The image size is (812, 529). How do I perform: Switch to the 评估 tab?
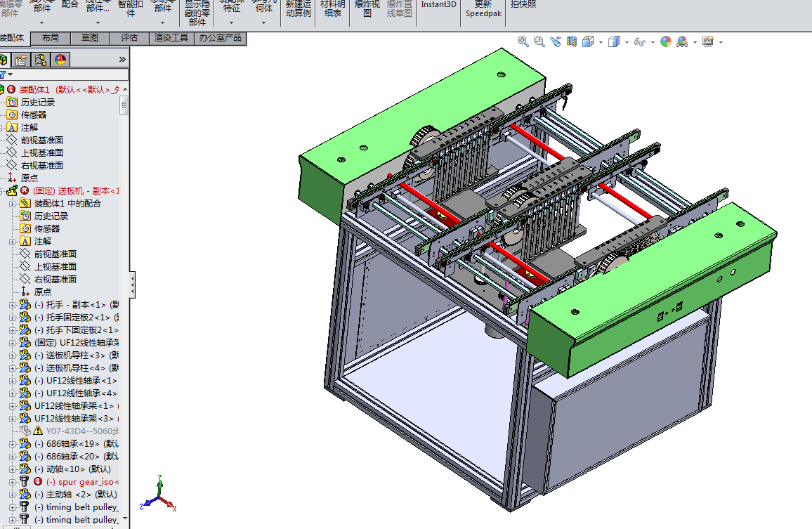coord(129,38)
